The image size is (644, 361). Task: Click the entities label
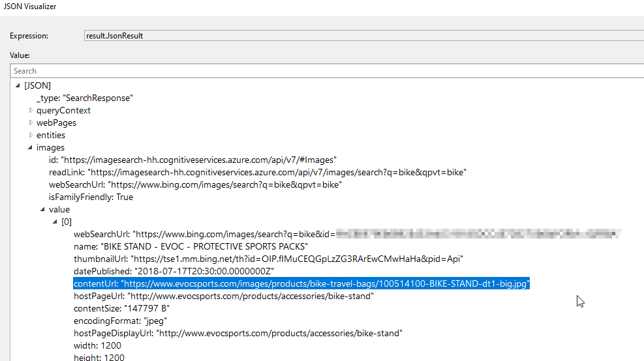(x=50, y=135)
